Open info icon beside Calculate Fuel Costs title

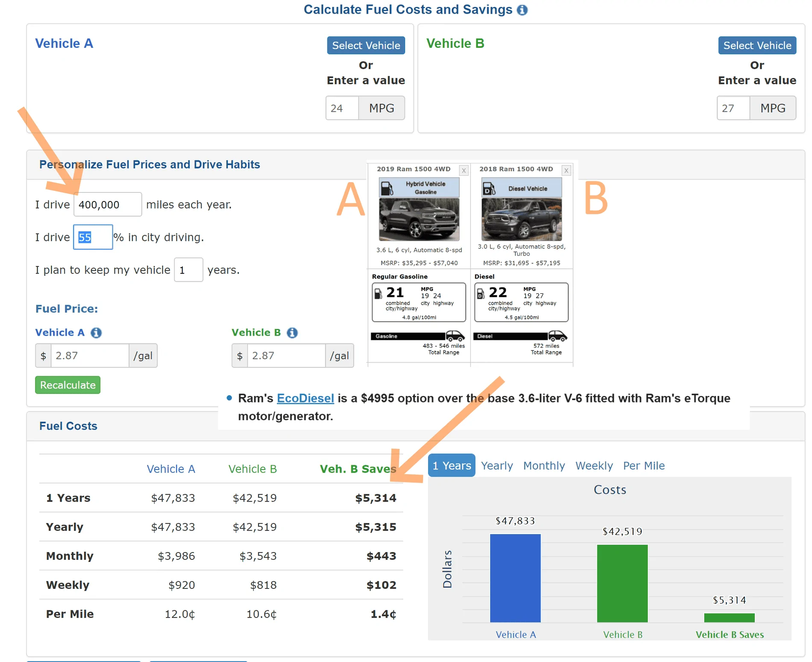point(522,10)
